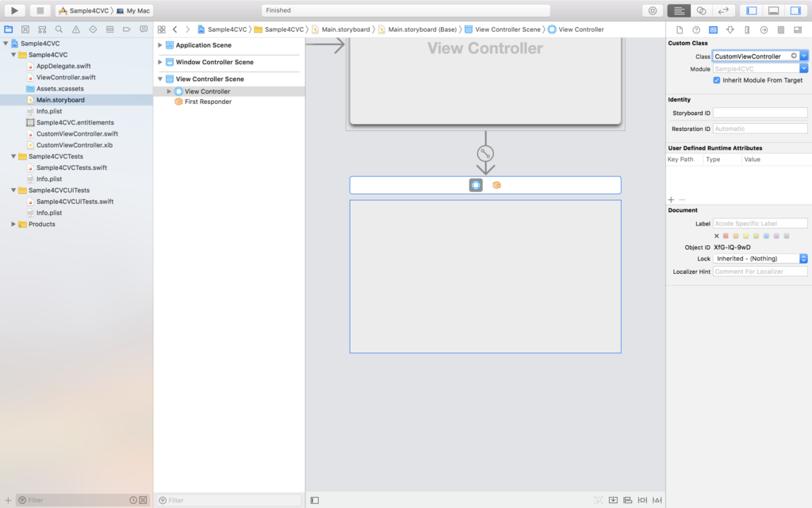
Task: Show the Connections inspector
Action: (x=764, y=30)
